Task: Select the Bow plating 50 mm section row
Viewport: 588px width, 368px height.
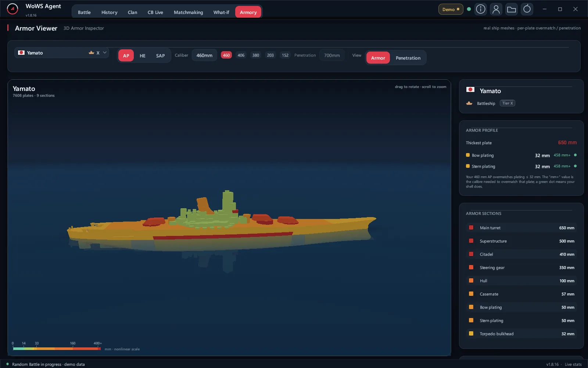Action: (x=521, y=307)
